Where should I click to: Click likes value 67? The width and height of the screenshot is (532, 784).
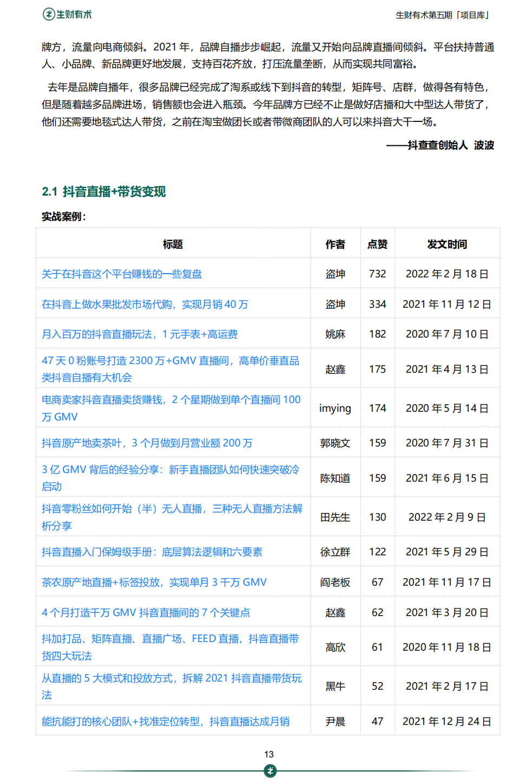point(378,582)
